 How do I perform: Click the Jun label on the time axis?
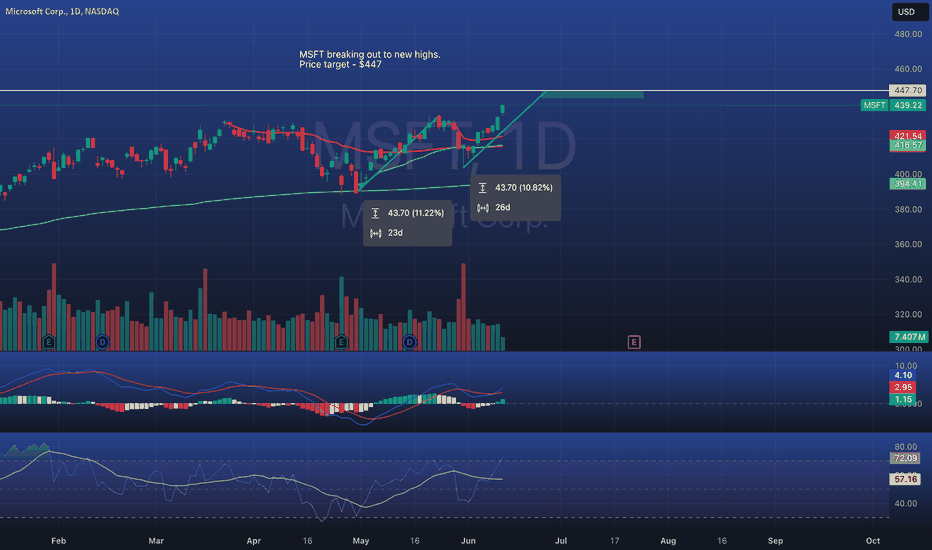click(468, 540)
